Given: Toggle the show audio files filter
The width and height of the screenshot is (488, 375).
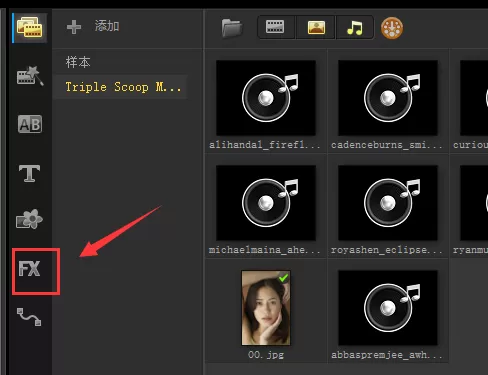Looking at the screenshot, I should 355,27.
